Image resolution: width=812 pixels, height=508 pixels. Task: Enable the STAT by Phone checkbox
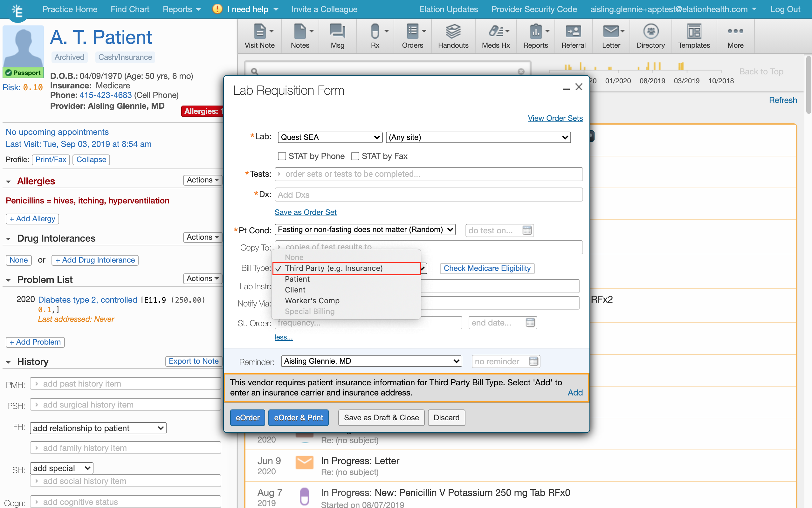click(282, 156)
